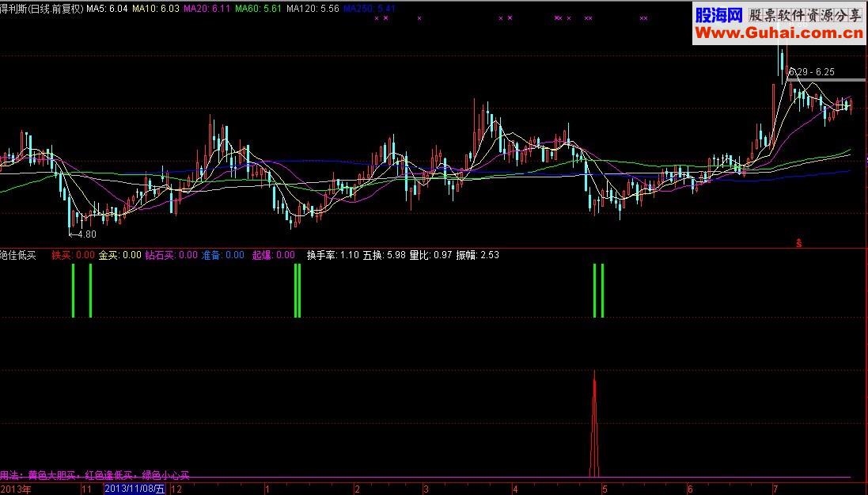
Task: Select the MA10: 6.03 label
Action: pyautogui.click(x=156, y=9)
